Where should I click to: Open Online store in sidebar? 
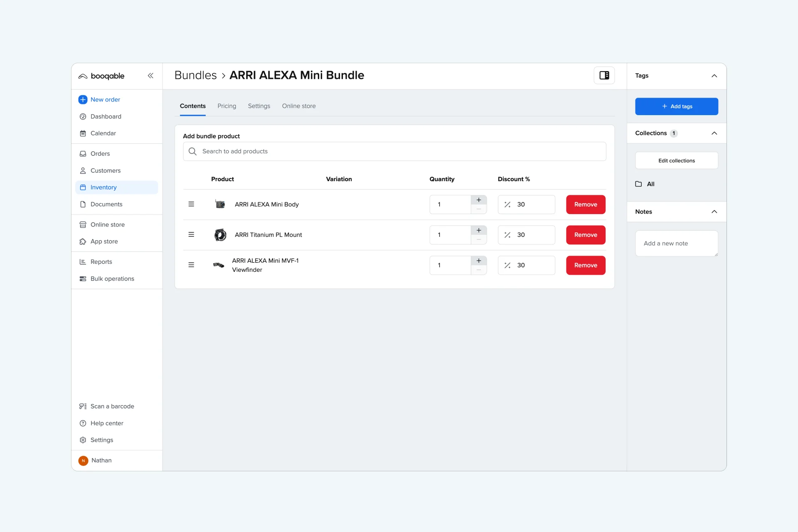[108, 225]
